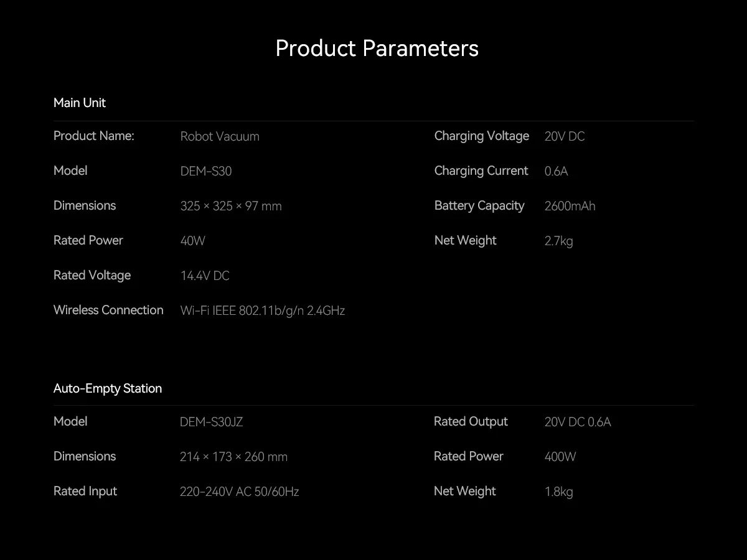Click the 2600mAh battery capacity value
Screen dimensions: 747x560
tap(570, 206)
